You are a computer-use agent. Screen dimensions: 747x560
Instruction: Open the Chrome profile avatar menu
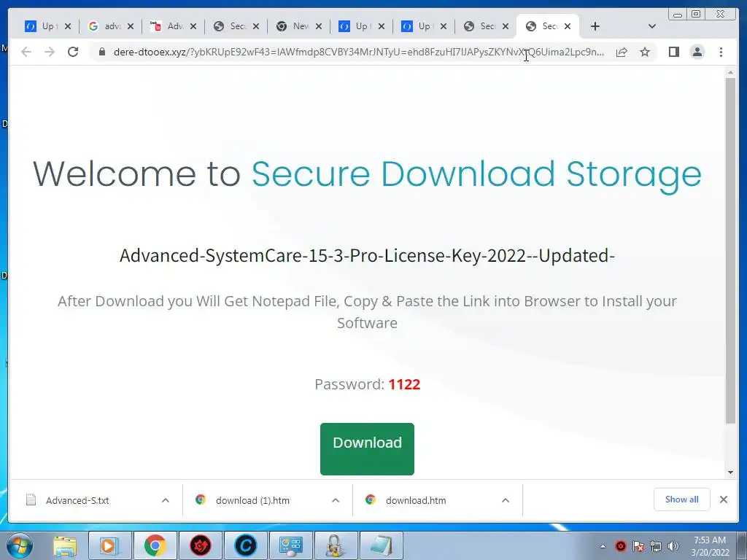coord(697,52)
